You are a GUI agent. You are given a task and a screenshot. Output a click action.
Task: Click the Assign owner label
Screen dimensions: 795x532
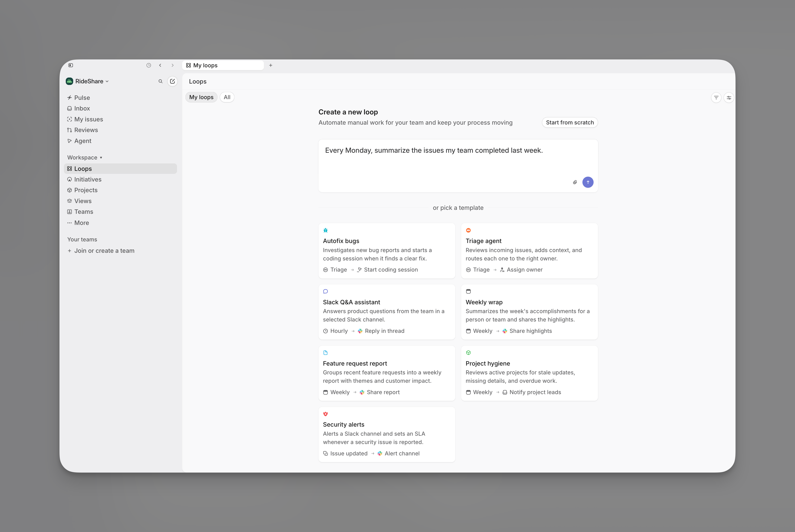click(x=525, y=270)
